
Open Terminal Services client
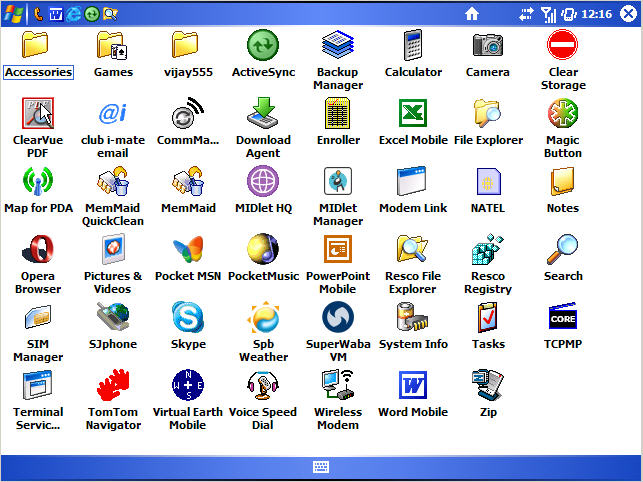coord(38,400)
